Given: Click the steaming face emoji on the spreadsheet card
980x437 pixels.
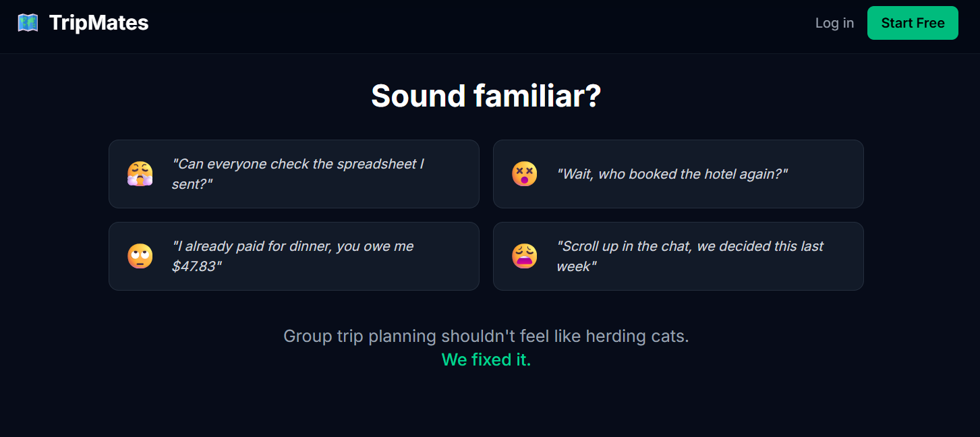Looking at the screenshot, I should (x=140, y=174).
